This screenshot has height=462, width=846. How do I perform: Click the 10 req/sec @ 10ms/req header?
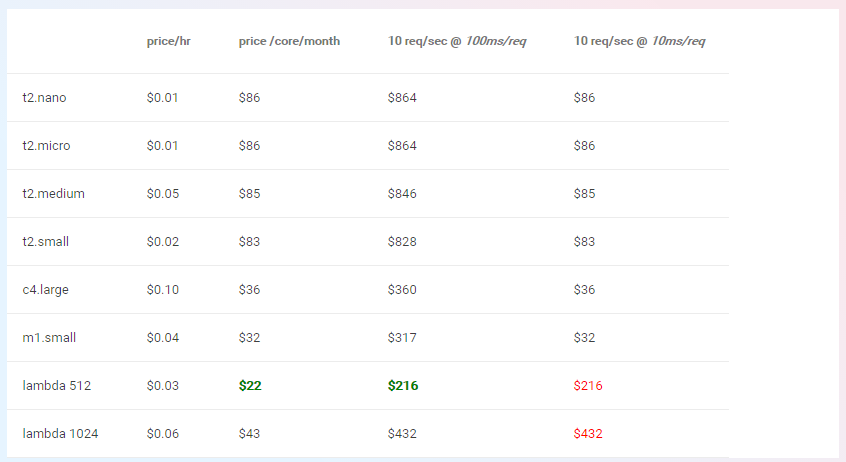click(640, 41)
